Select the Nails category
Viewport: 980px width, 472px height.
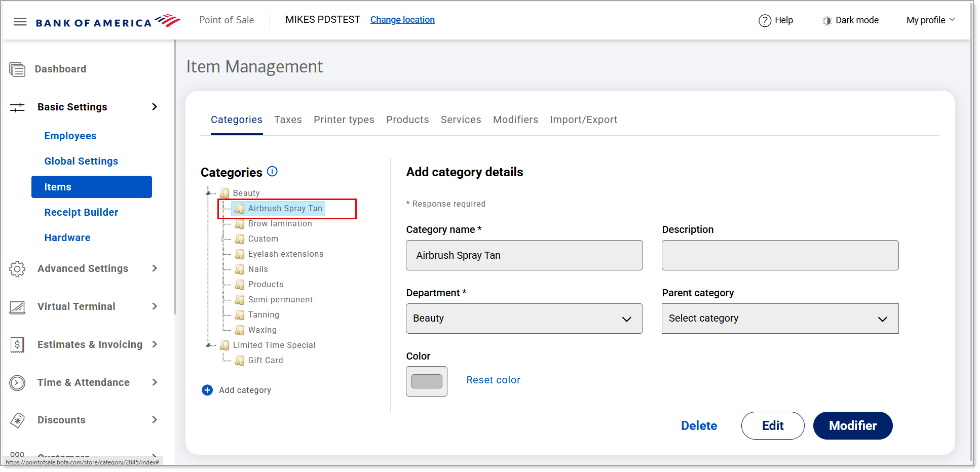coord(258,269)
